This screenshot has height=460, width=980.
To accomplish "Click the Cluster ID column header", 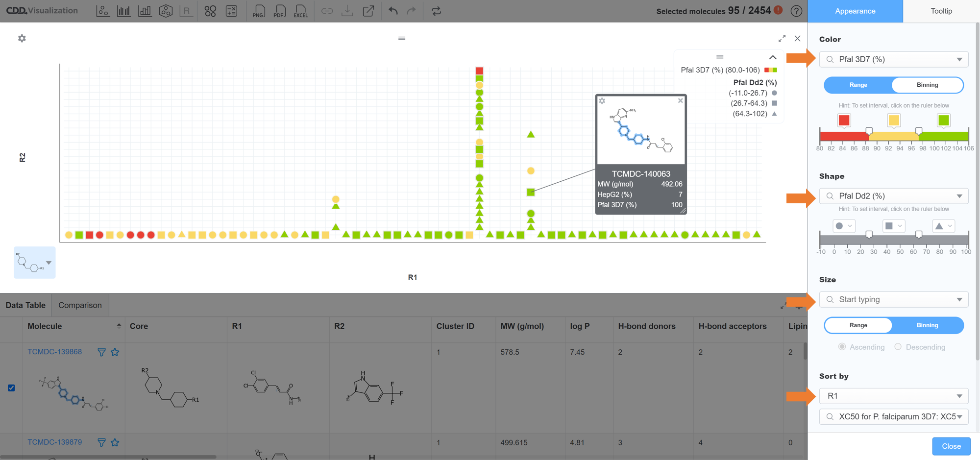I will tap(455, 326).
